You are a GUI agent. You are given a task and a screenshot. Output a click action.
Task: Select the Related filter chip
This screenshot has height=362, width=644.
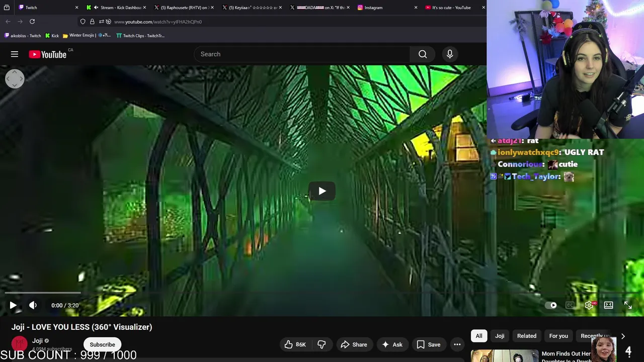click(x=527, y=336)
